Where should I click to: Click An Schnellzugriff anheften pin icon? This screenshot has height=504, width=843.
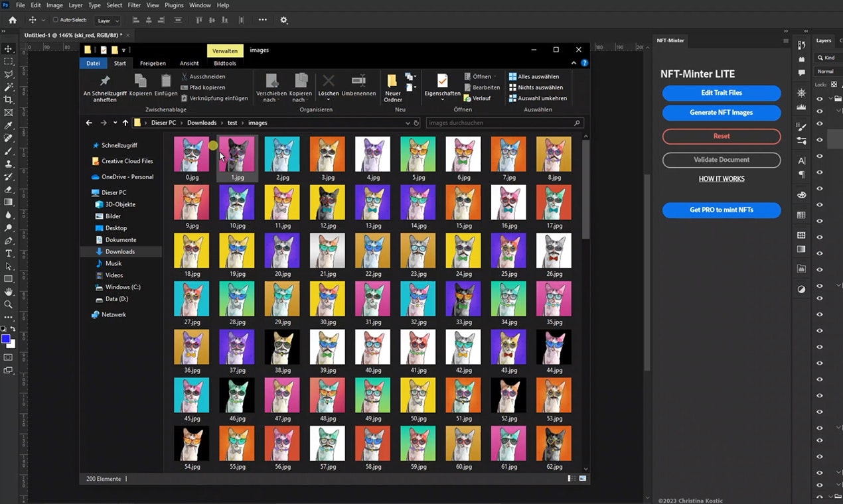[105, 81]
